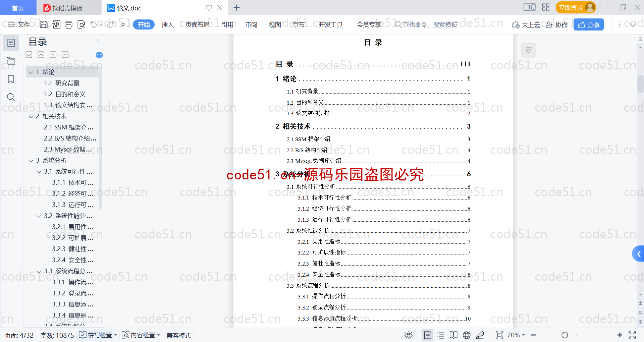644x342 pixels.
Task: Select 3.2.4 安全性 outline entry
Action: pos(72,260)
